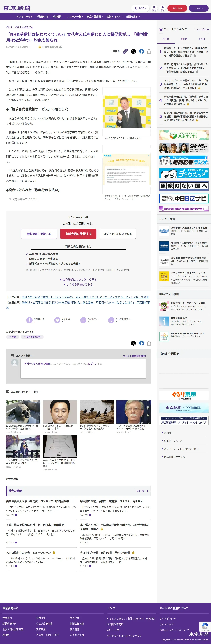React with もっと知りたい icon
Viewport: 211px width, 644px height.
111,320
